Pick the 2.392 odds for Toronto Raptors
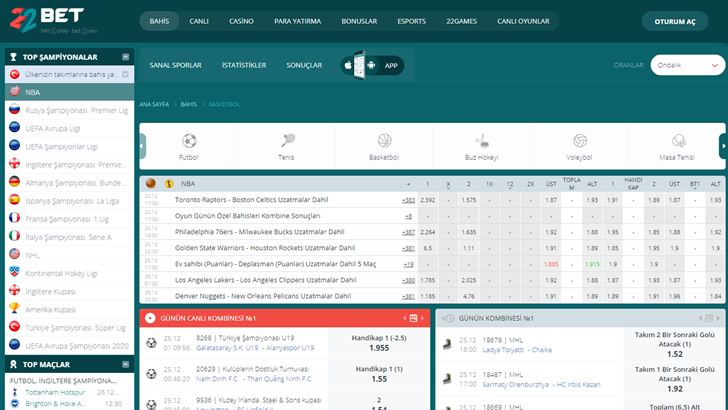728x410 pixels. click(x=428, y=200)
